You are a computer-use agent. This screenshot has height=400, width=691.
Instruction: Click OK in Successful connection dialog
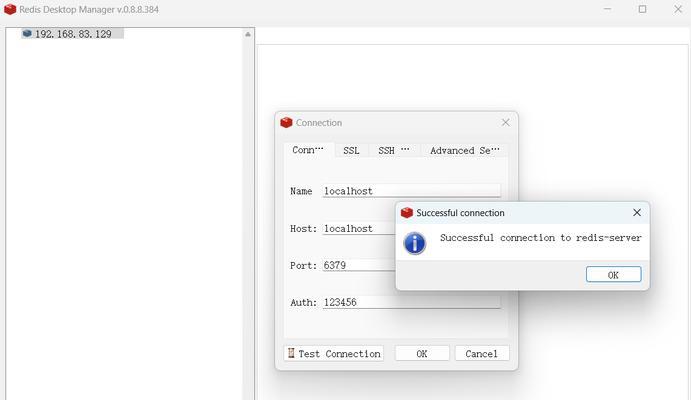[x=613, y=274]
